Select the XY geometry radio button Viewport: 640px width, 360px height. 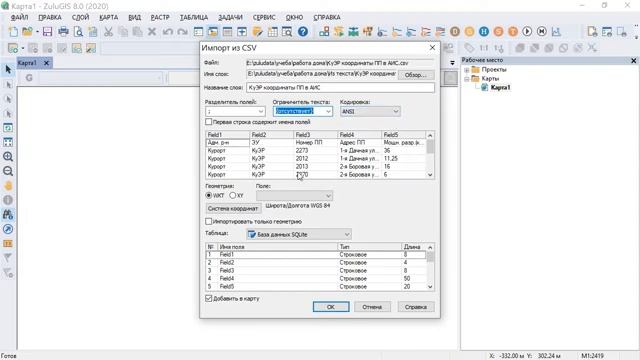[233, 196]
